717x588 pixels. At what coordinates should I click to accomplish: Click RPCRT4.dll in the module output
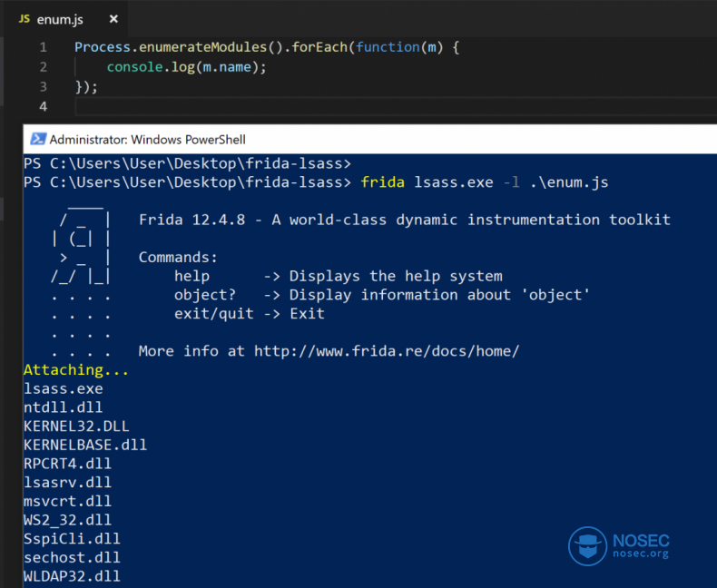tap(68, 464)
